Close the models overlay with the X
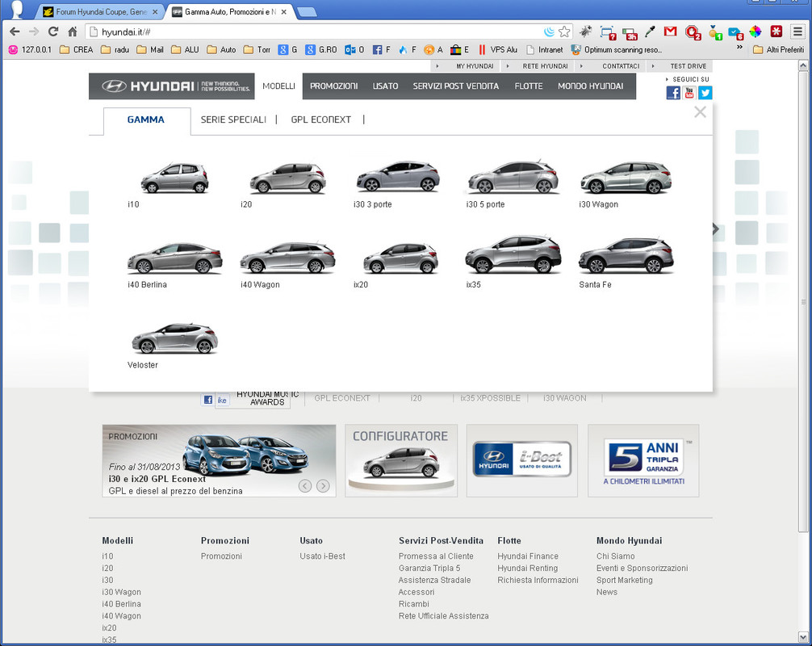This screenshot has height=646, width=812. coord(700,112)
